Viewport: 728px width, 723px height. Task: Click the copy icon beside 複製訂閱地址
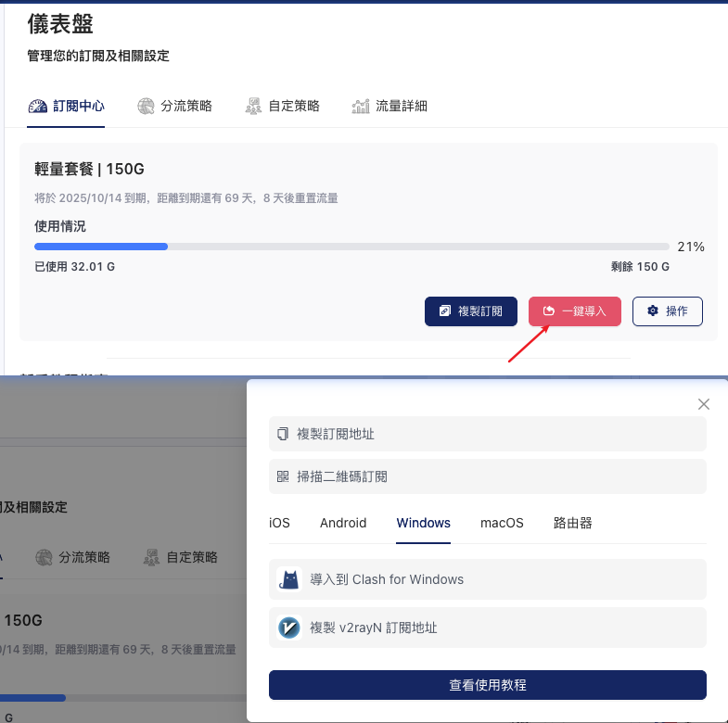point(283,434)
